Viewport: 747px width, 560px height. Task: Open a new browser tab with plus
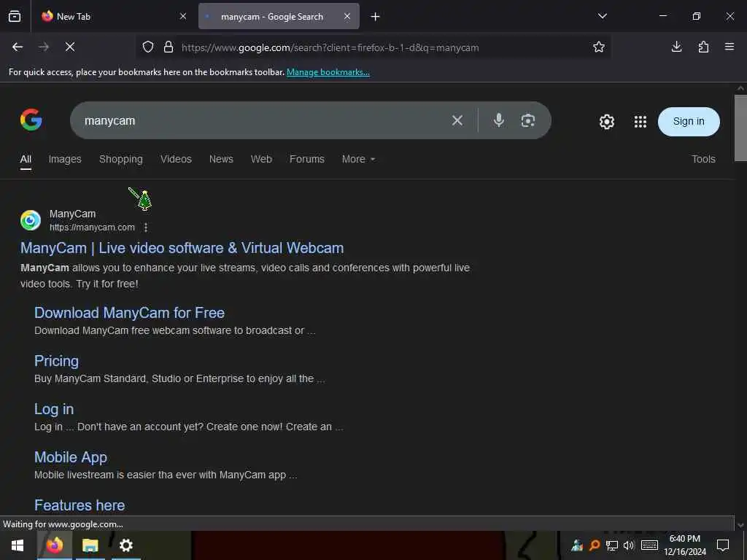point(376,17)
